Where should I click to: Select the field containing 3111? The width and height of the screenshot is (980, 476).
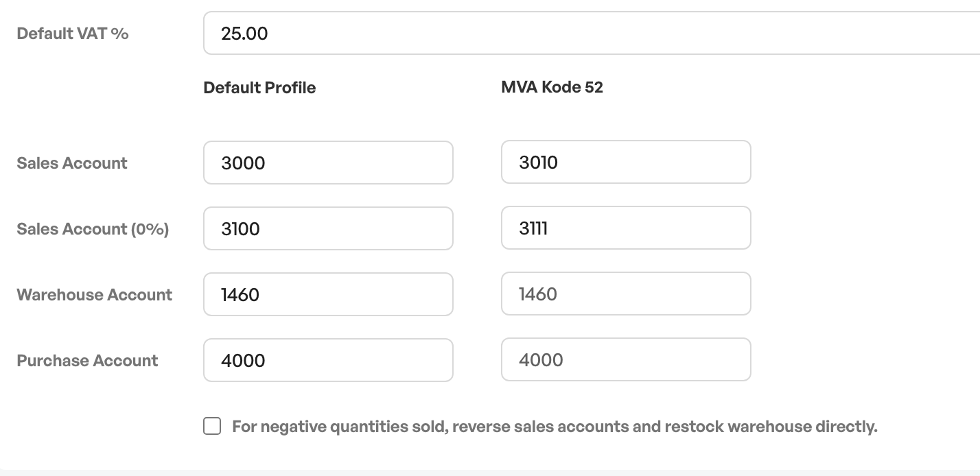pyautogui.click(x=626, y=228)
